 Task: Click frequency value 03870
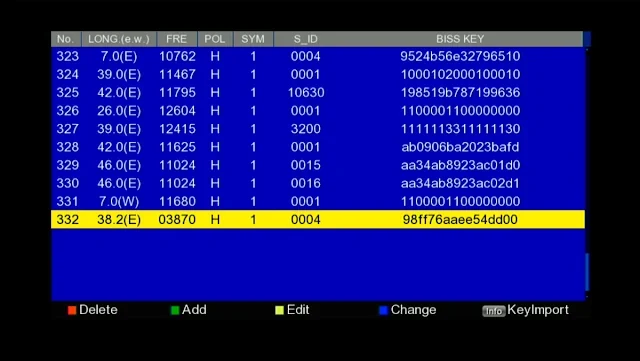coord(177,219)
